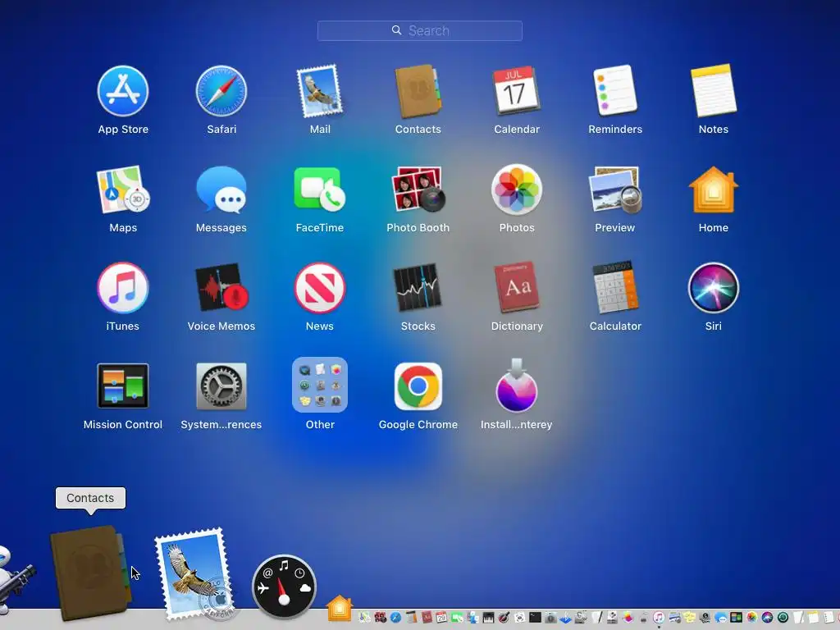Open Contacts in the Launchpad grid
Screen dimensions: 840x630
[418, 91]
